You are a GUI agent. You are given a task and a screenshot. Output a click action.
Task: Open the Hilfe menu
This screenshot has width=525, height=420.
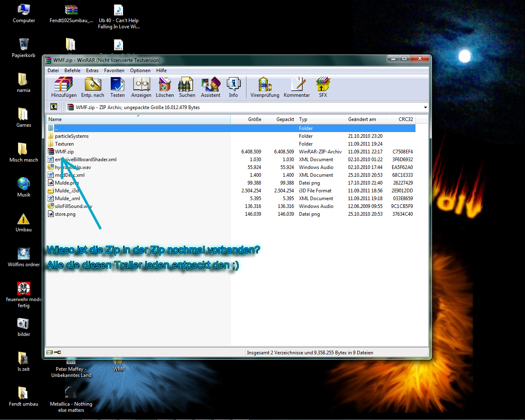[x=162, y=71]
